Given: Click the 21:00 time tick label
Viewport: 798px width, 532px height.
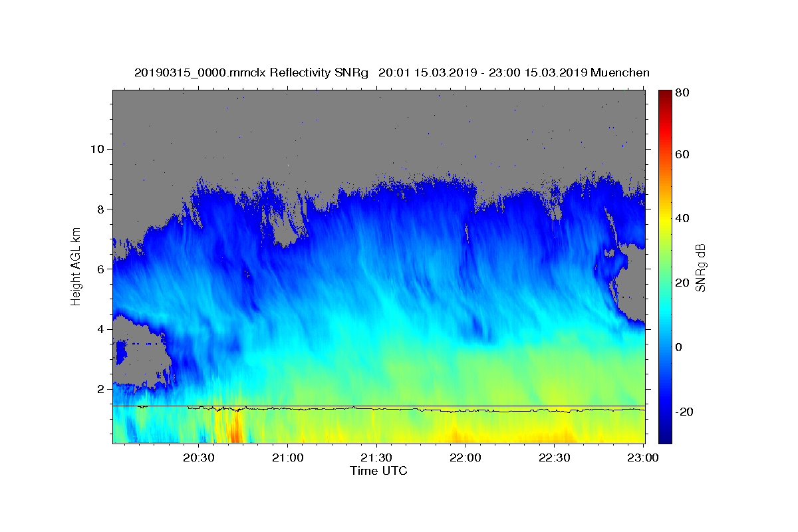Looking at the screenshot, I should (x=288, y=458).
